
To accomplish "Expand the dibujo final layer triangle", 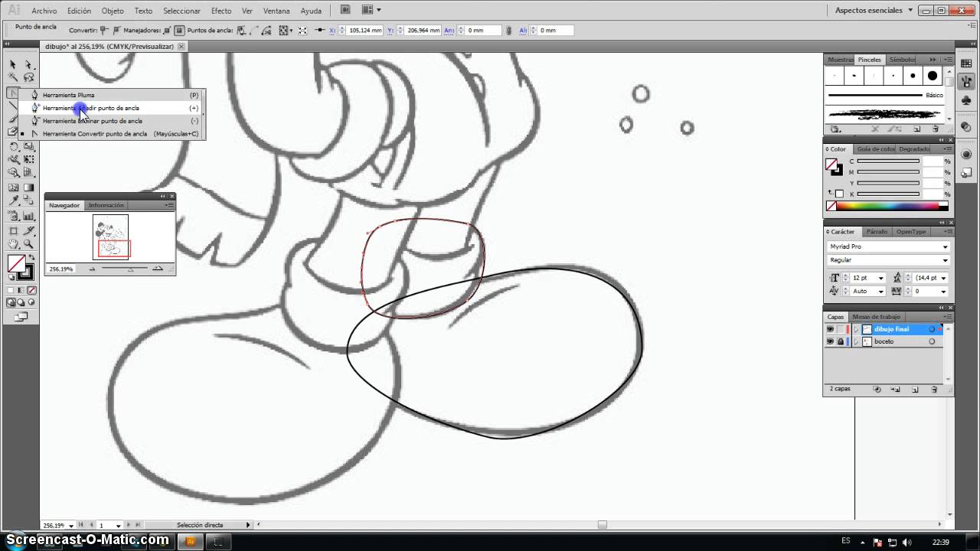I will click(x=857, y=329).
